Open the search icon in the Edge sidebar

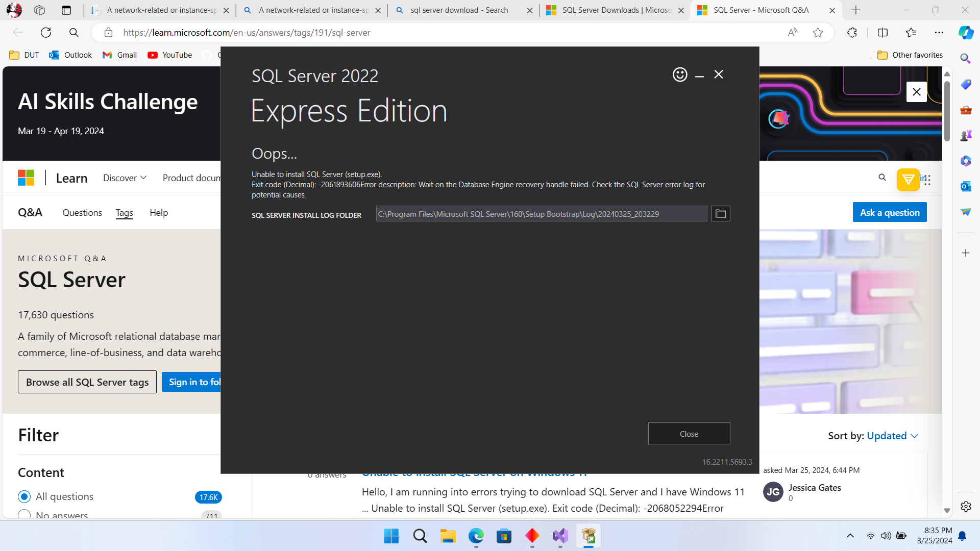point(965,58)
